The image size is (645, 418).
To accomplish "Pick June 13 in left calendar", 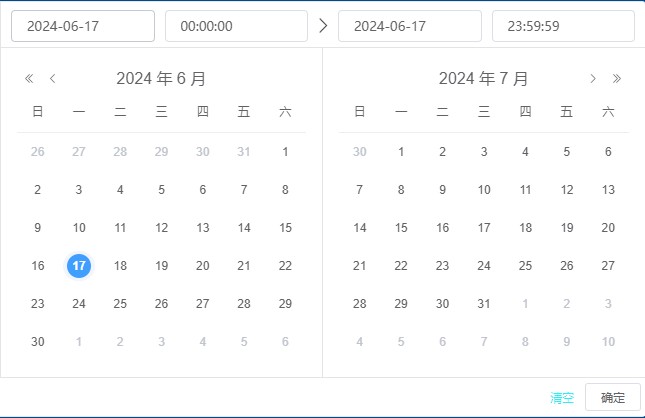I will (x=203, y=228).
